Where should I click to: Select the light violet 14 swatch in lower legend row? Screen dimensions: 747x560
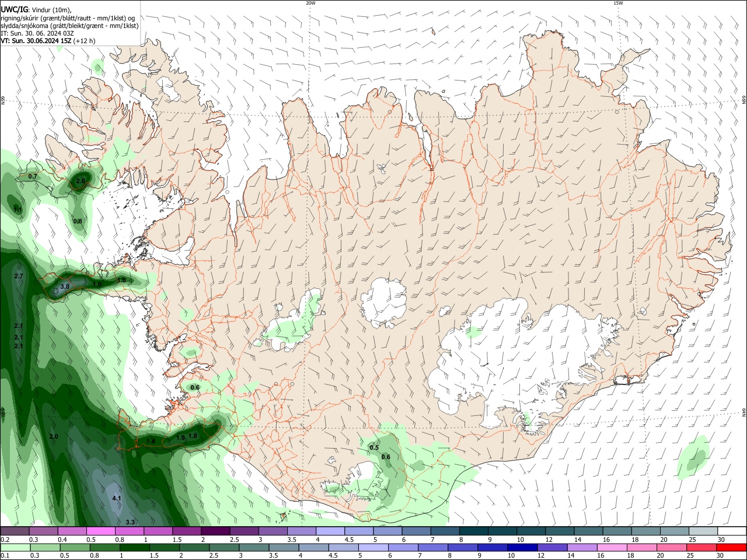point(582,547)
